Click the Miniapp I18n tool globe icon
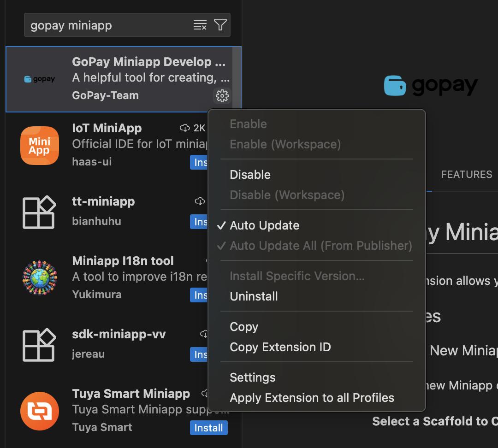The width and height of the screenshot is (498, 448). (40, 278)
